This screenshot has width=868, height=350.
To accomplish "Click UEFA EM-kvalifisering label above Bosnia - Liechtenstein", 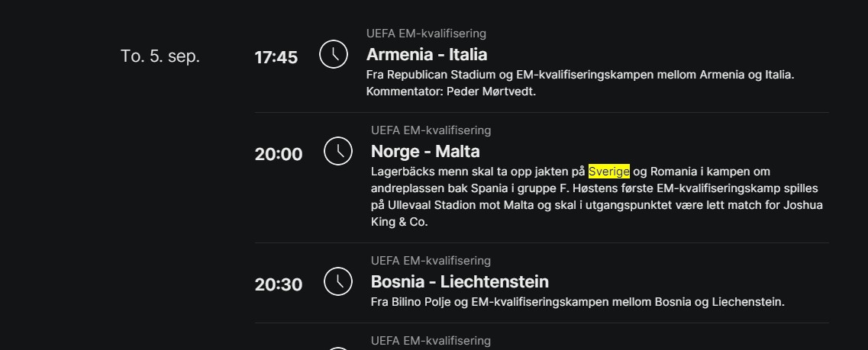I will (431, 261).
